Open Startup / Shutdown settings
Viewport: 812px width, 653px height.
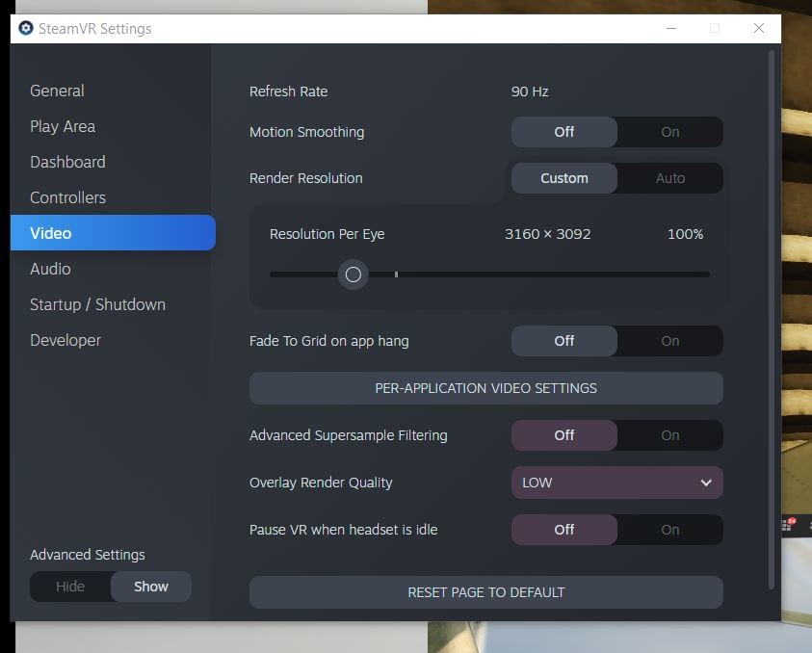coord(98,304)
